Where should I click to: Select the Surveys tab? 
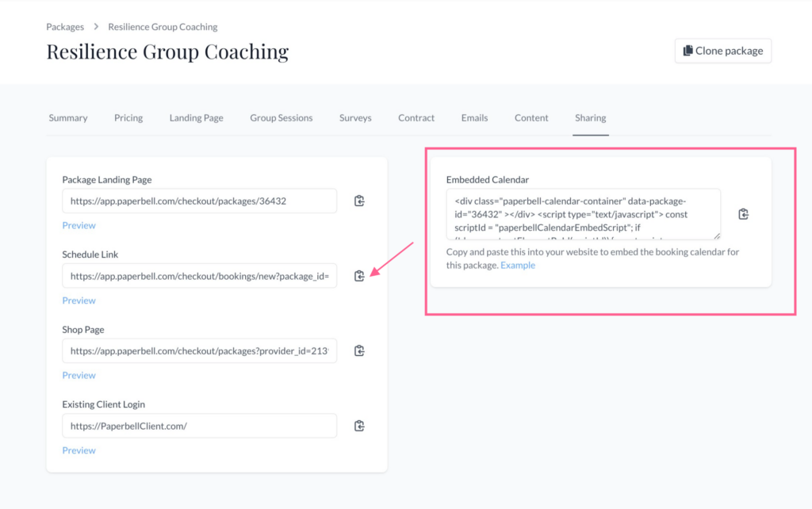pyautogui.click(x=355, y=118)
